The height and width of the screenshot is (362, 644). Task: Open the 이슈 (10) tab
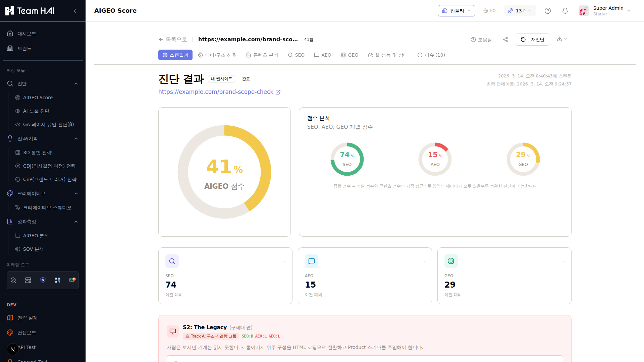click(431, 55)
